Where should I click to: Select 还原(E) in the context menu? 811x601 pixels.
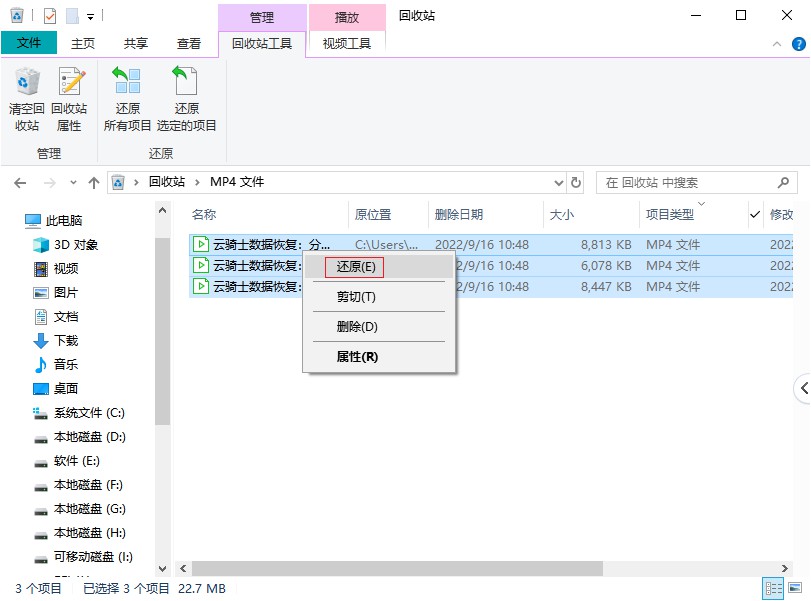click(x=356, y=267)
